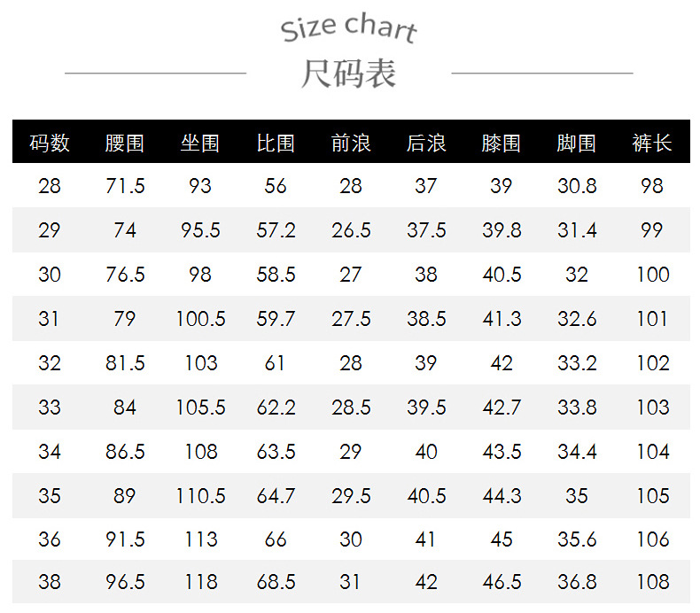
Task: Select the 33.2 cell in size 32 row
Action: point(577,363)
